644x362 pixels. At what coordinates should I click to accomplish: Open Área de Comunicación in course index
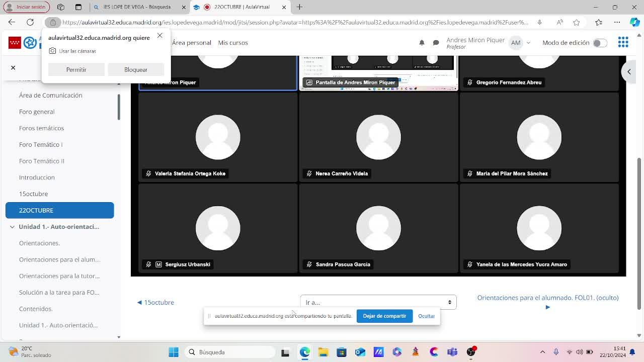pos(50,95)
